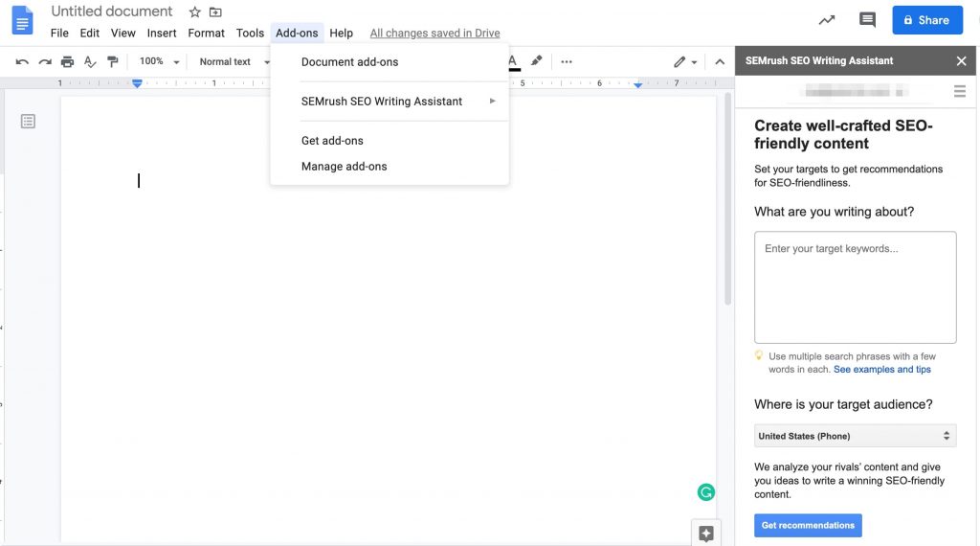Open the toolbar More options ellipsis

point(567,61)
